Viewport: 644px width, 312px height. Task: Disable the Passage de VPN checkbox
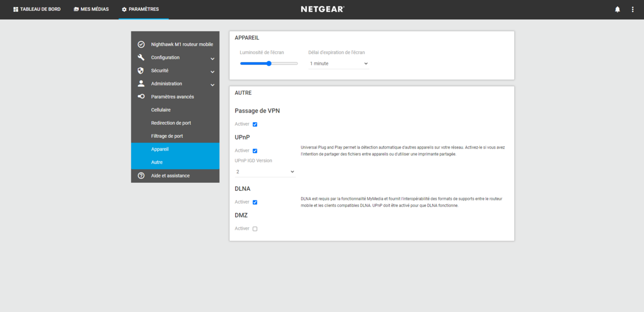coord(255,124)
